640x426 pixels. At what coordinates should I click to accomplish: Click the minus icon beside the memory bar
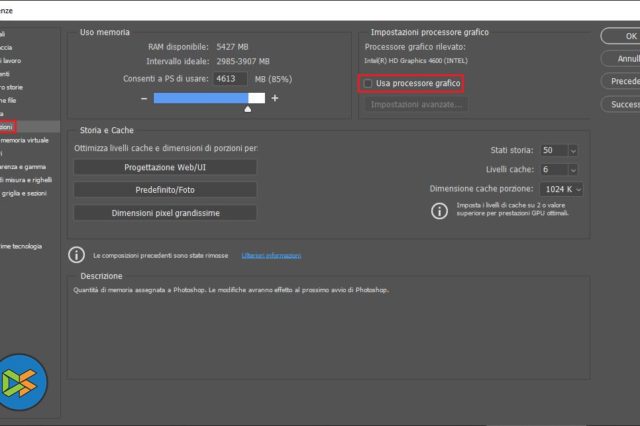[144, 98]
